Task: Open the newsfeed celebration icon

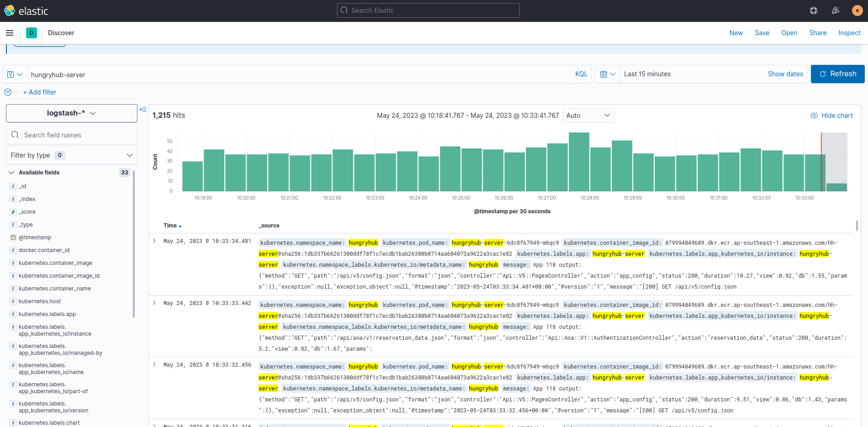Action: click(x=836, y=11)
